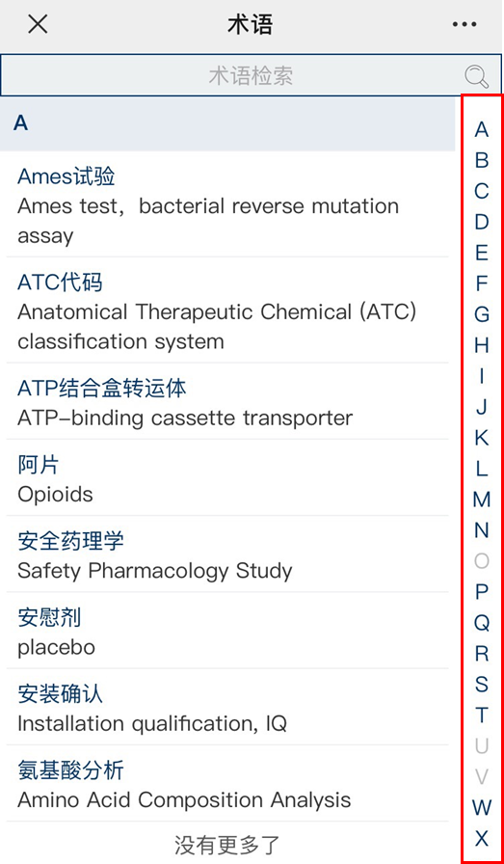Jump to letter X in index

[x=482, y=839]
